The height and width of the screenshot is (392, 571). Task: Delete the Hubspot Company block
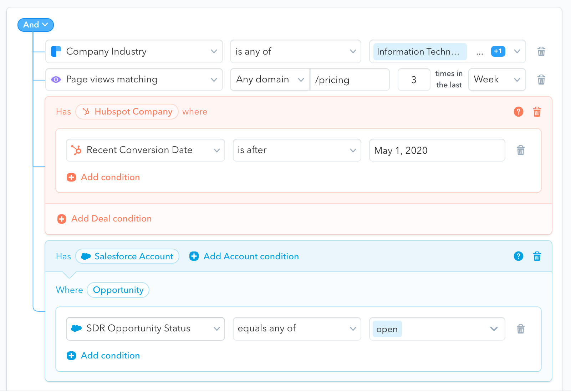pos(537,112)
